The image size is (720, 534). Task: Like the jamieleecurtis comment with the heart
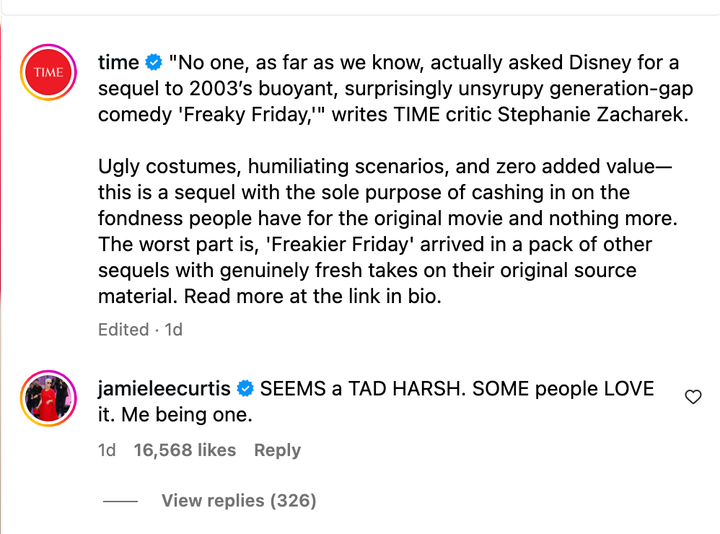692,397
